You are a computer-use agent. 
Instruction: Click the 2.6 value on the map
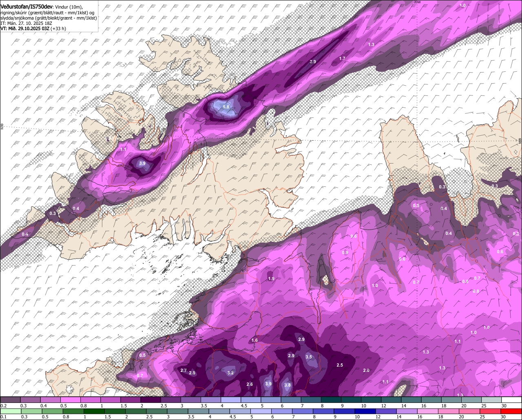pos(250,384)
